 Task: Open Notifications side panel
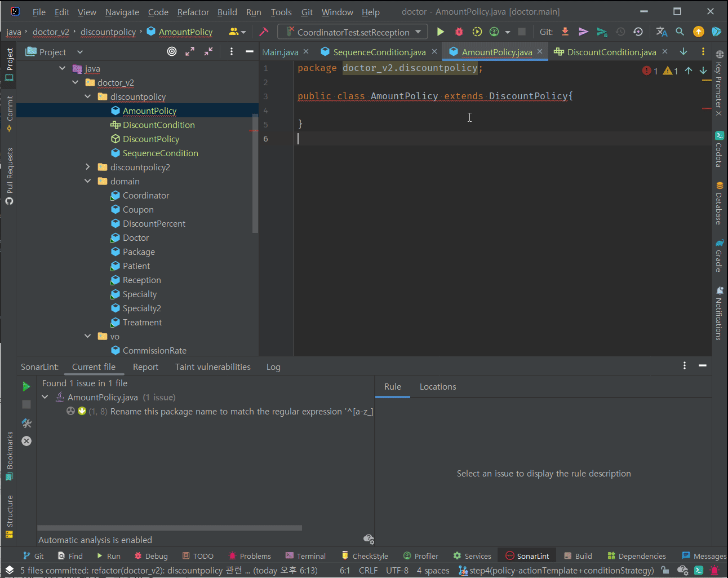(720, 314)
